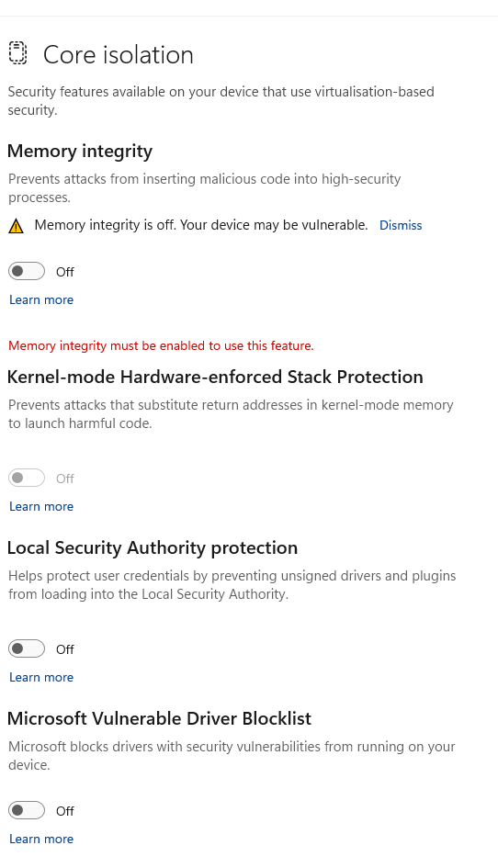Enable Microsoft Vulnerable Driver Blocklist switch
The height and width of the screenshot is (868, 498).
(27, 810)
